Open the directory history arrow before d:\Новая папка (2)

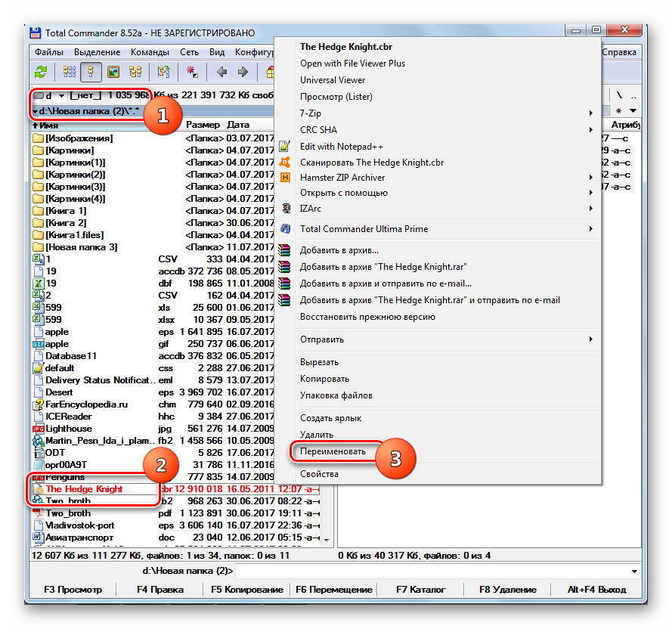coord(35,111)
